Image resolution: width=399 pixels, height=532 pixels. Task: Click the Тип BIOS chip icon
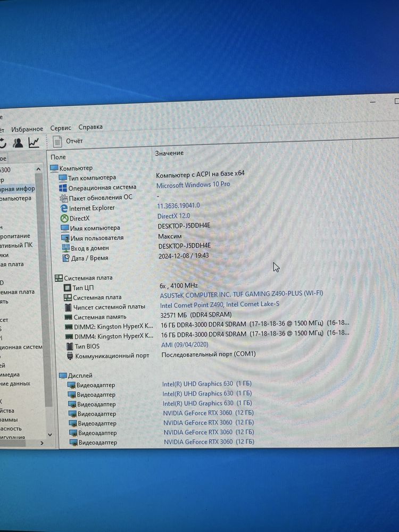pyautogui.click(x=70, y=347)
